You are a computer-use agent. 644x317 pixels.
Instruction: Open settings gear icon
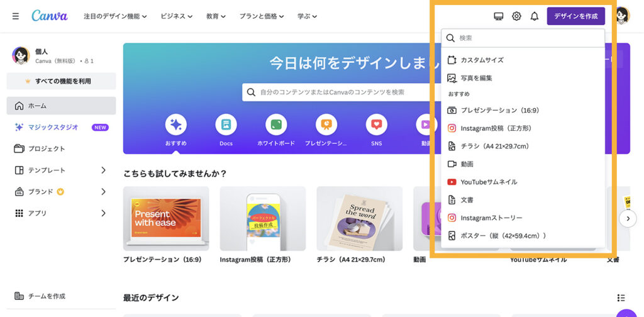click(x=516, y=16)
